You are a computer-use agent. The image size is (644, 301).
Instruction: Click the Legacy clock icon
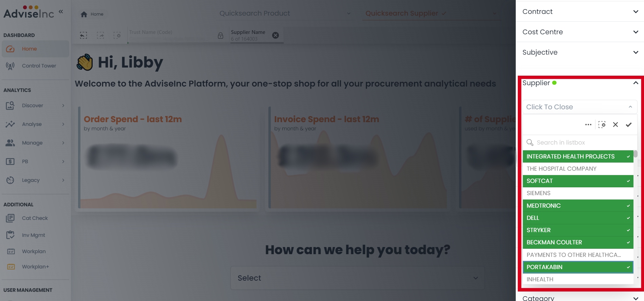pos(10,180)
